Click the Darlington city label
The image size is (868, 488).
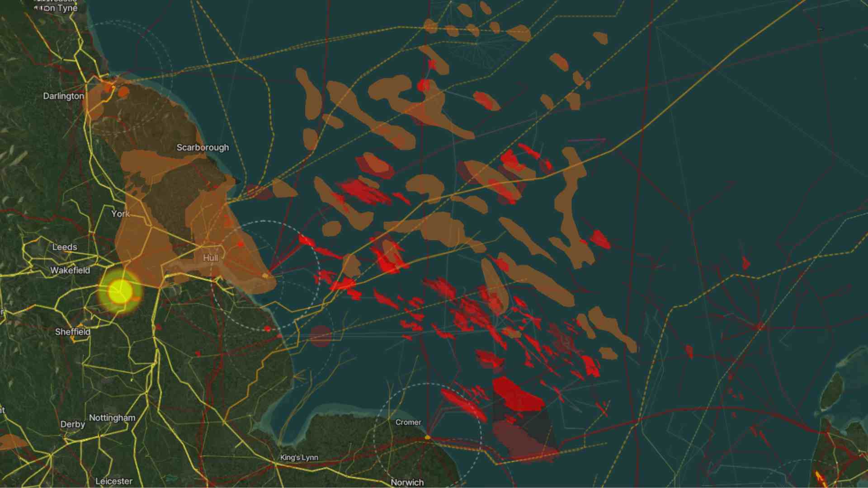coord(63,96)
